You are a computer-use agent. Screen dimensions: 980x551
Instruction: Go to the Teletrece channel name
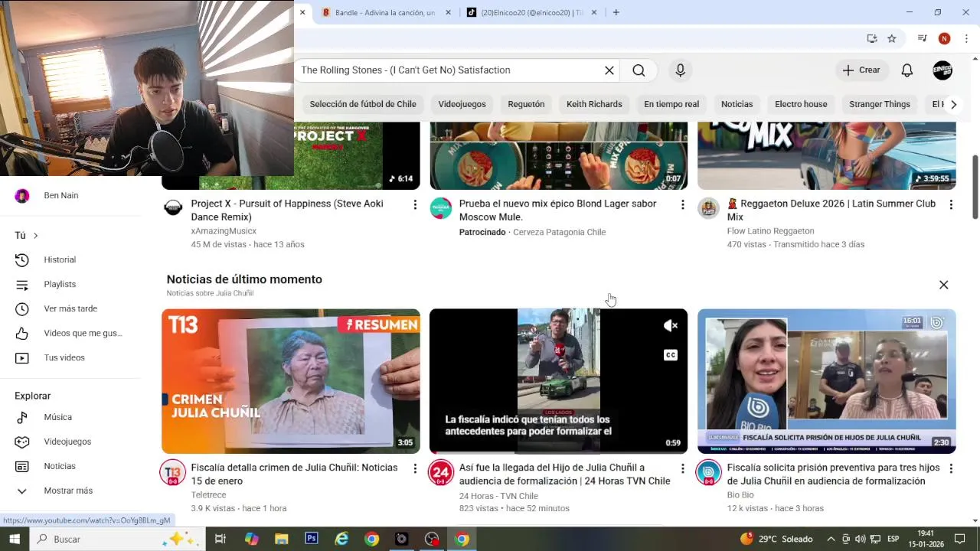(x=208, y=495)
